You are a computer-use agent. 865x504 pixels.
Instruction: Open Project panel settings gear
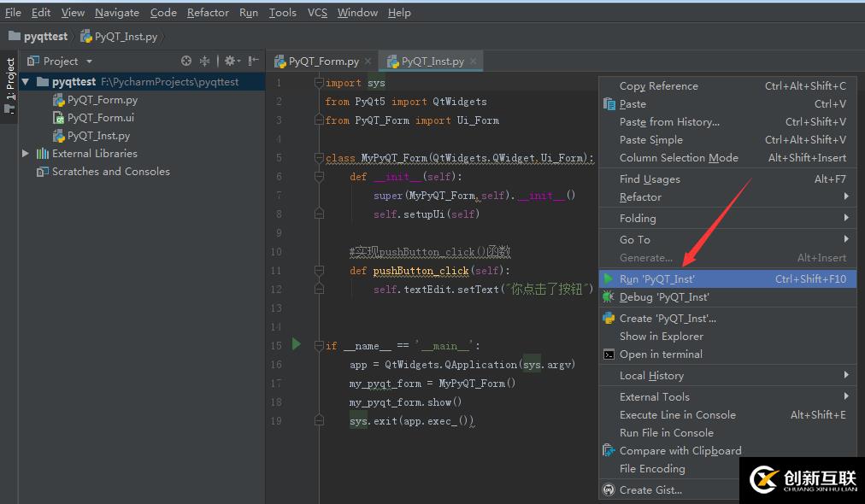pos(231,61)
